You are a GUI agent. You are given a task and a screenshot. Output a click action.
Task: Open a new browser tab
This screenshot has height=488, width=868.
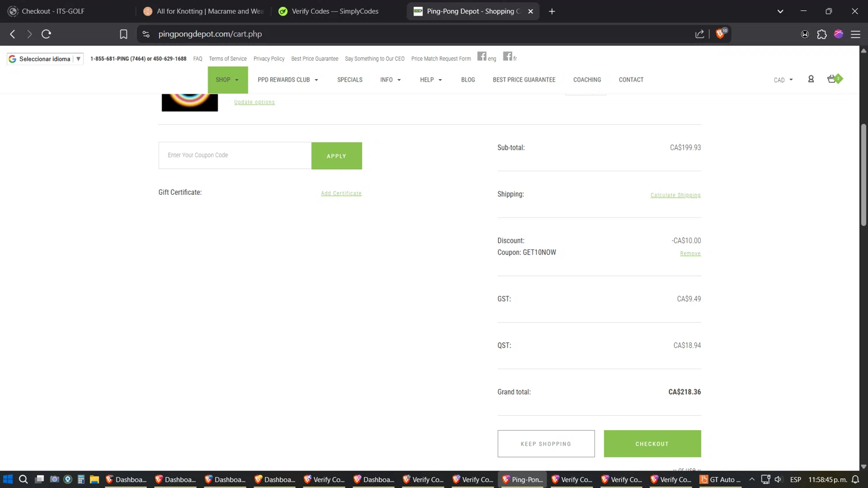552,11
